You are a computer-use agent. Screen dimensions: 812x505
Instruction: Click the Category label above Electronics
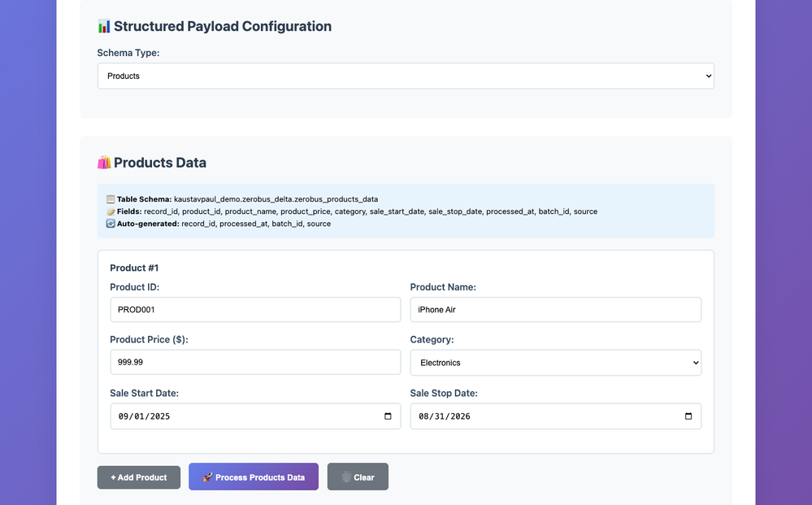click(432, 340)
